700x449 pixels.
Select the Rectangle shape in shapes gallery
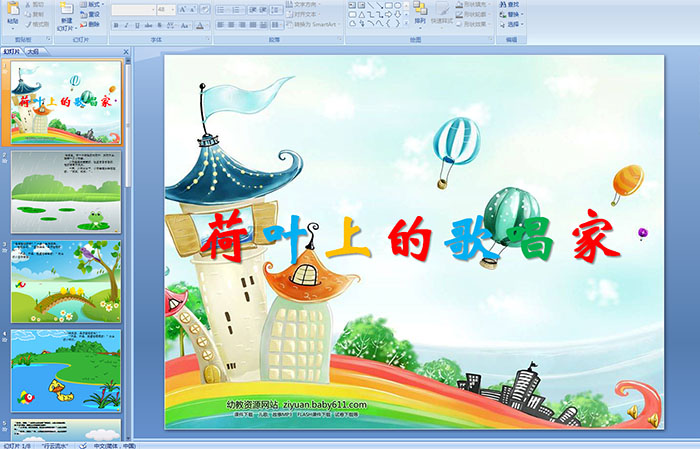pos(389,5)
